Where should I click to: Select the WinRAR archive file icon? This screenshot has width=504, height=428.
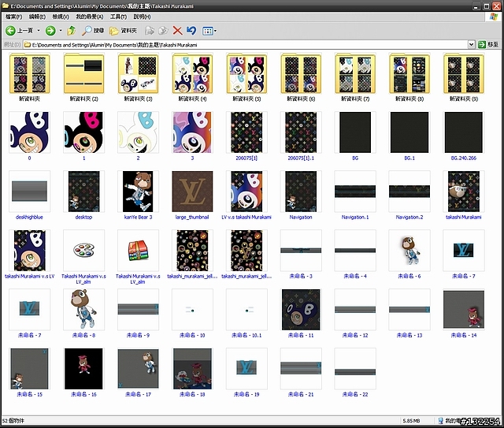(138, 251)
